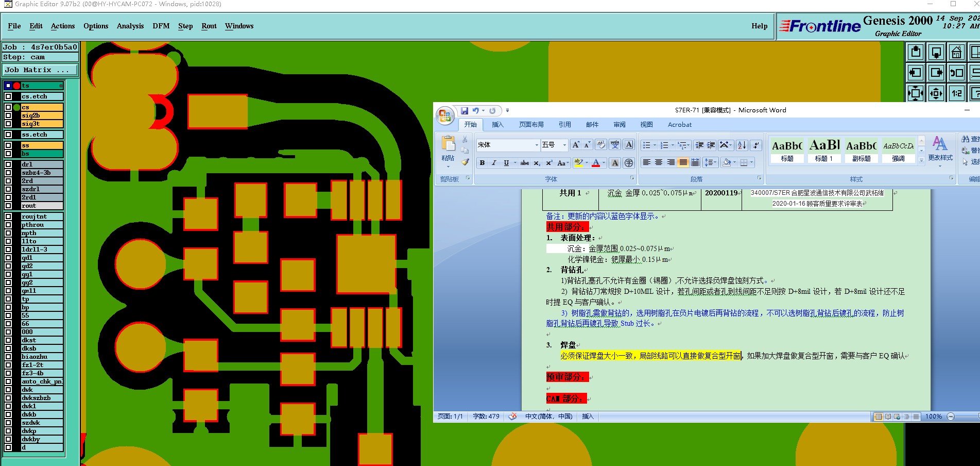Click the Word Office button orb
The width and height of the screenshot is (980, 466).
pyautogui.click(x=445, y=115)
